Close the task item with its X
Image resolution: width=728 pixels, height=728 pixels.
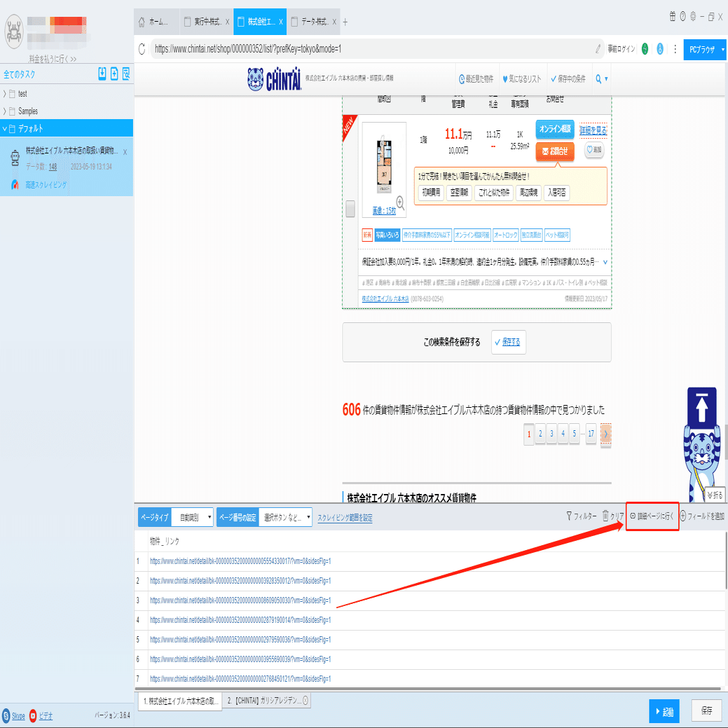(125, 152)
